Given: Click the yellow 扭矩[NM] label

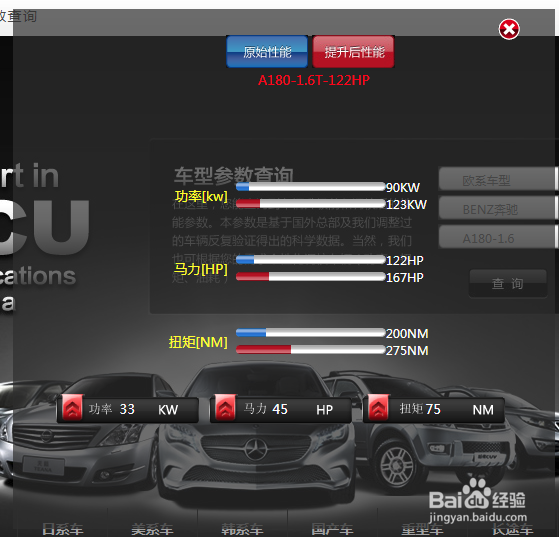Looking at the screenshot, I should 198,342.
